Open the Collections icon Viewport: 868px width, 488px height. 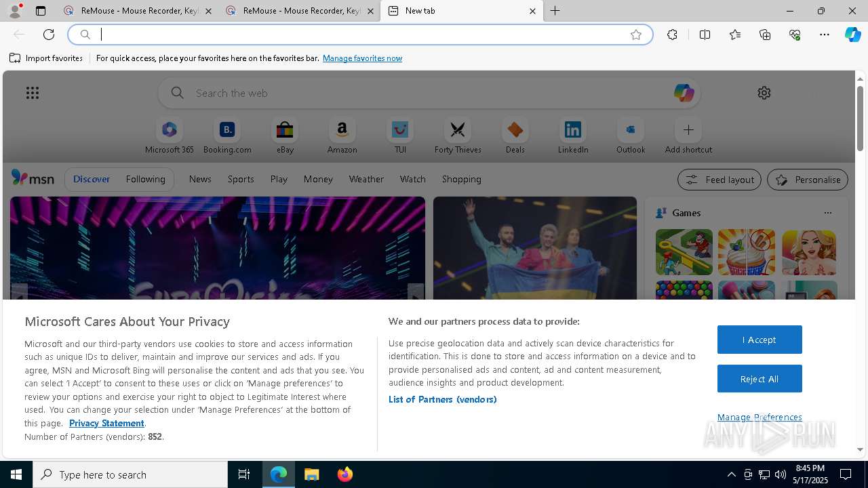click(765, 35)
